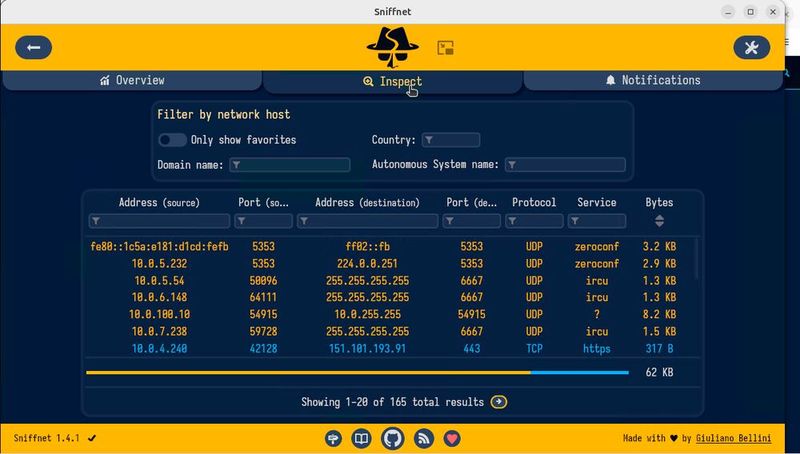Select the Inspect tab
Screen dimensions: 800x454
point(392,82)
